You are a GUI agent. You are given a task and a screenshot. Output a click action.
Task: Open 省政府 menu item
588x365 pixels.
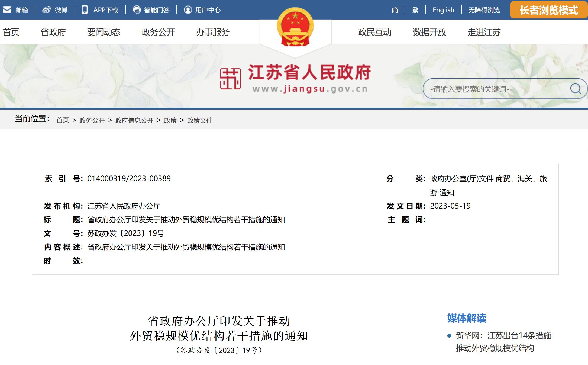point(53,32)
